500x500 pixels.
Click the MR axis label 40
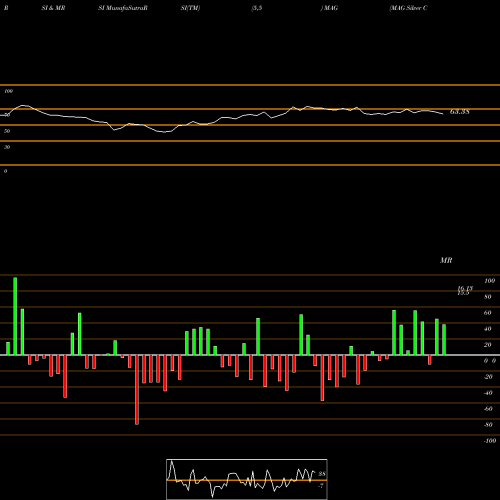pos(488,329)
